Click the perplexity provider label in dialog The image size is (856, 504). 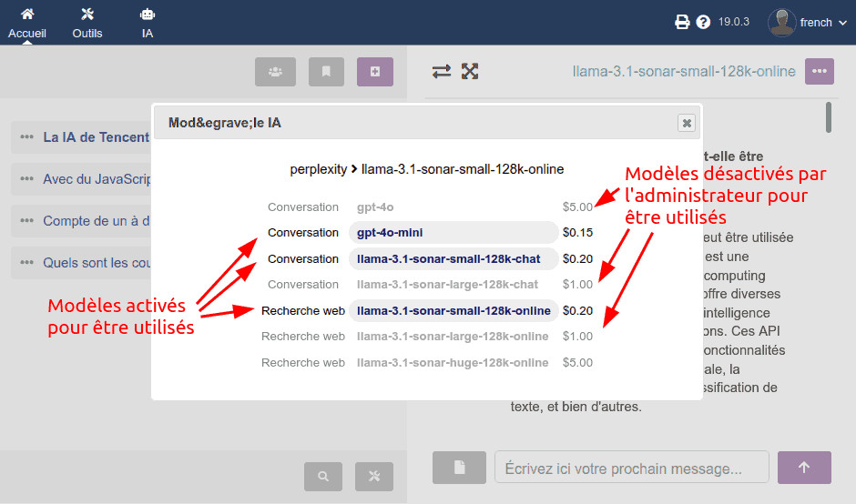click(x=319, y=169)
